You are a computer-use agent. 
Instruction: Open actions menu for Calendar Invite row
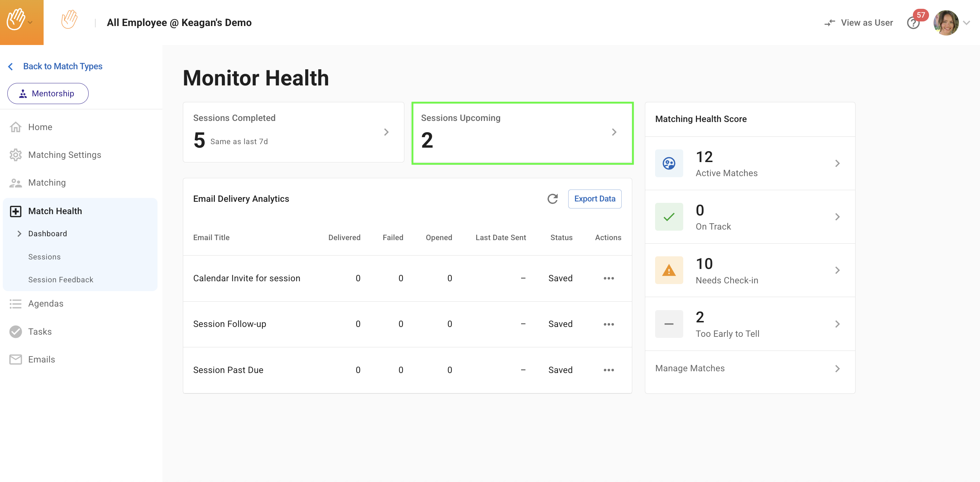[x=608, y=278]
